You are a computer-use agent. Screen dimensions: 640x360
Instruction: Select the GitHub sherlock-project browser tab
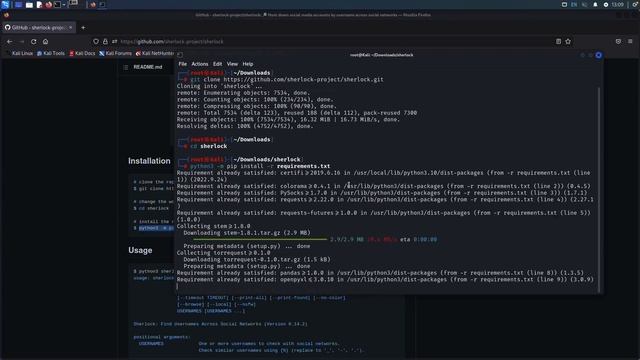pos(38,27)
